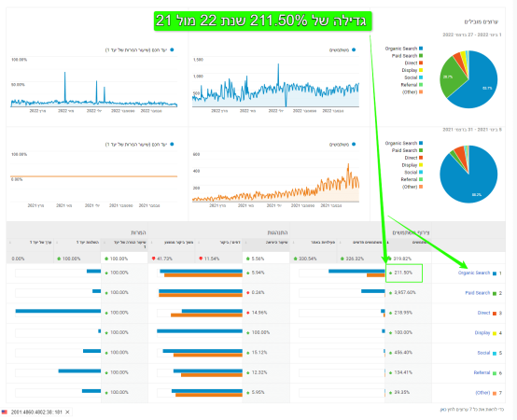Viewport: 517px width, 420px height.
Task: Click the Direct row blue conversion bar
Action: coord(58,311)
